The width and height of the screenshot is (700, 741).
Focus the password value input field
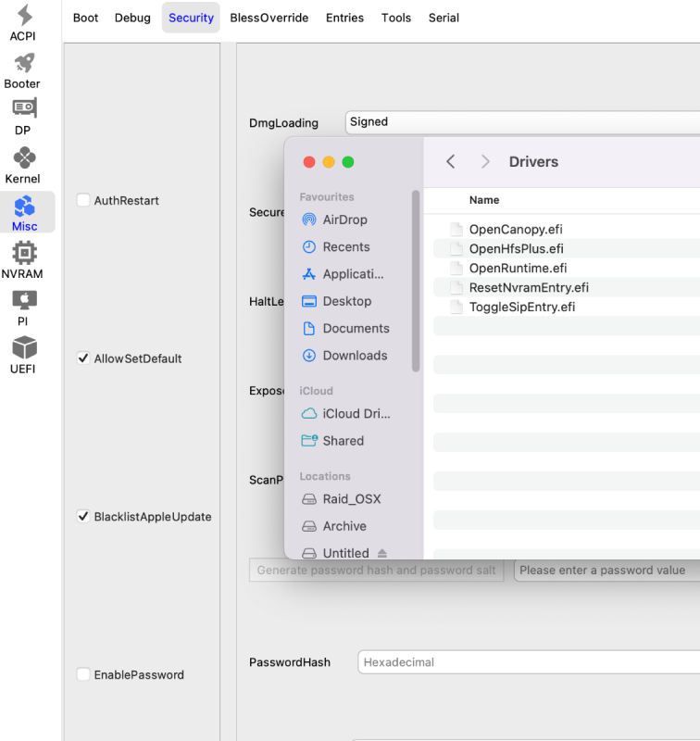tap(607, 571)
